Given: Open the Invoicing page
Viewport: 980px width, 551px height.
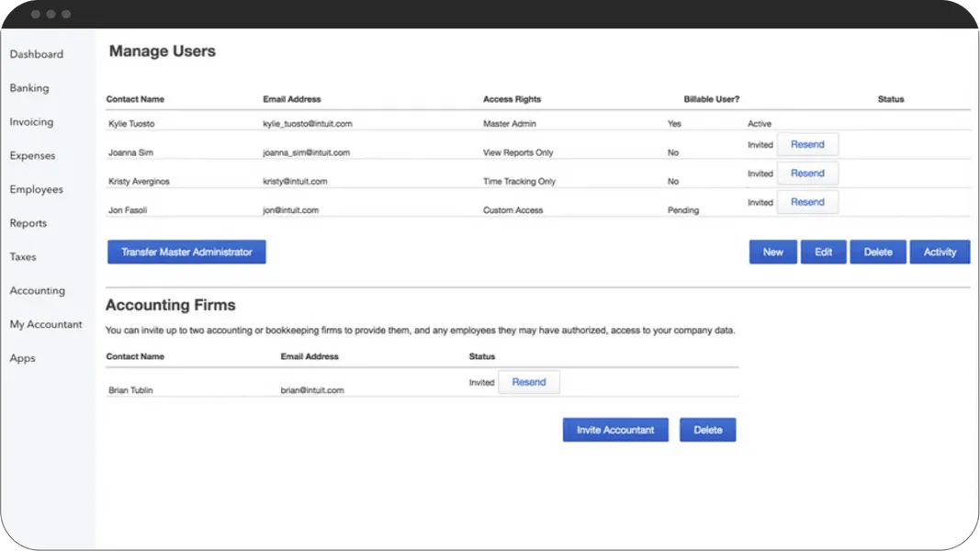Looking at the screenshot, I should pyautogui.click(x=31, y=121).
